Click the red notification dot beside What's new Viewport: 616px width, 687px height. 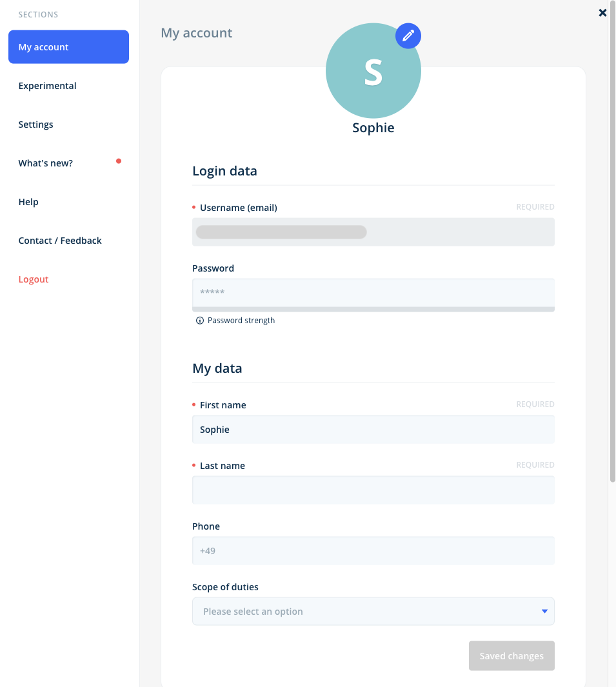tap(118, 161)
